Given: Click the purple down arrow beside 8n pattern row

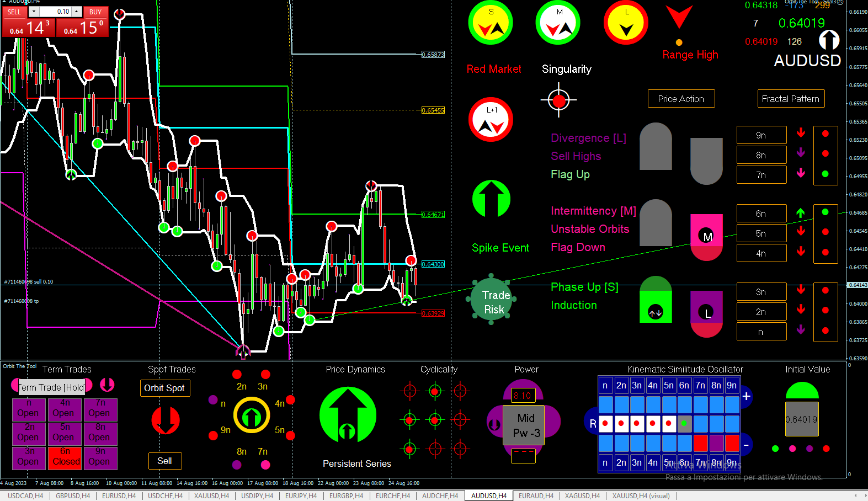Looking at the screenshot, I should coord(801,153).
